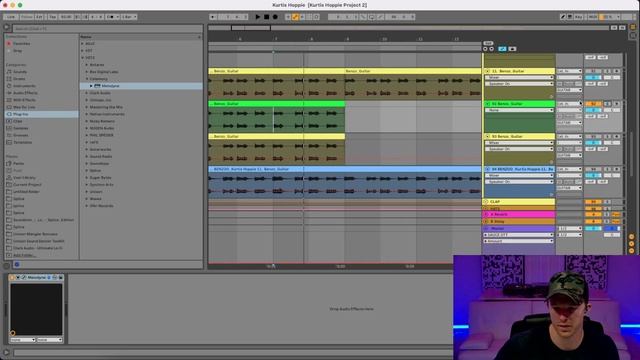Open the Max for Live category
640x360 pixels.
click(24, 107)
